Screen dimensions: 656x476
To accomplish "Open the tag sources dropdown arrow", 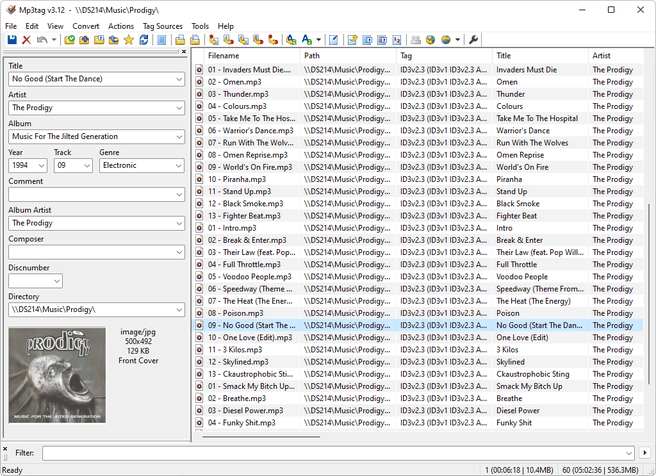I will (x=457, y=40).
